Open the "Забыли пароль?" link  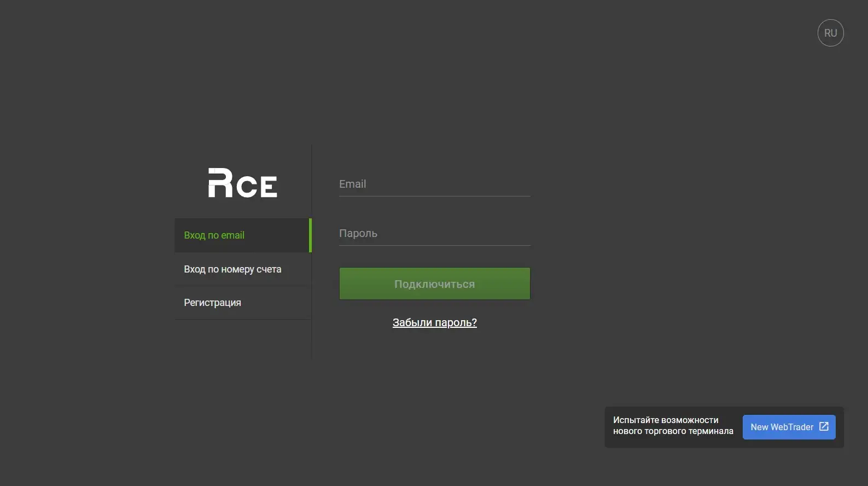[x=435, y=322]
